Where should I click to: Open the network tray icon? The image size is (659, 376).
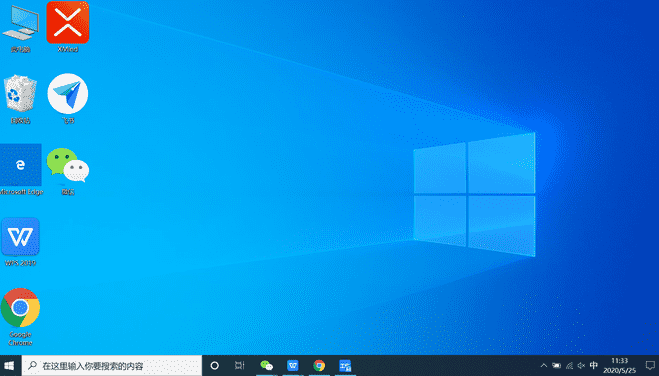(569, 365)
